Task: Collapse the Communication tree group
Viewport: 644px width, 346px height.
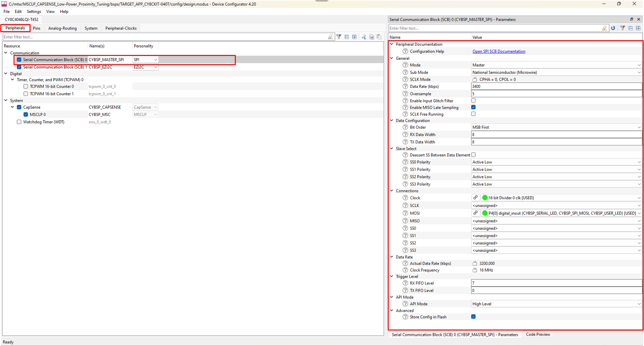Action: tap(6, 53)
